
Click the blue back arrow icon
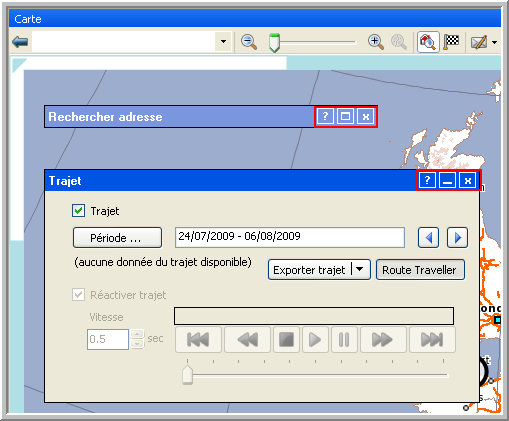click(20, 42)
